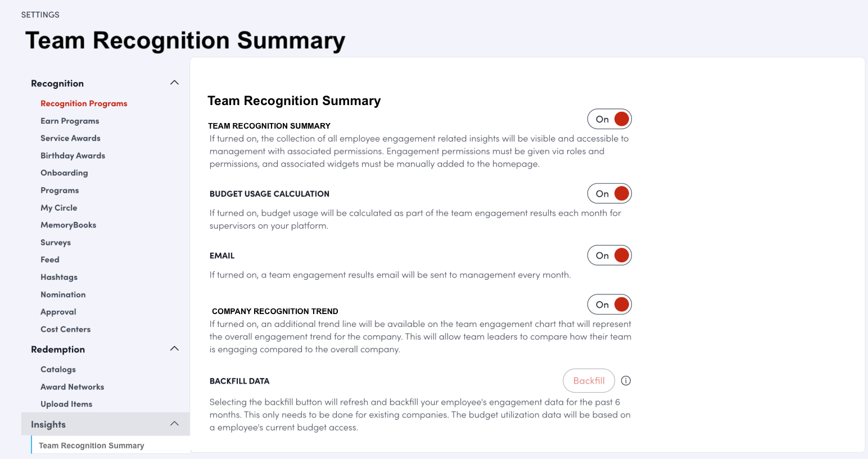
Task: Switch off the Email toggle
Action: coord(609,256)
